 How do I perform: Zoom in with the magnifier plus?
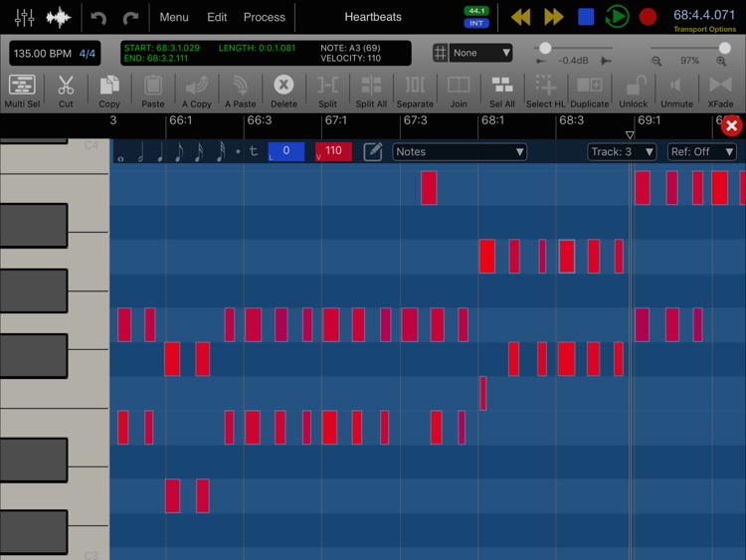(721, 61)
